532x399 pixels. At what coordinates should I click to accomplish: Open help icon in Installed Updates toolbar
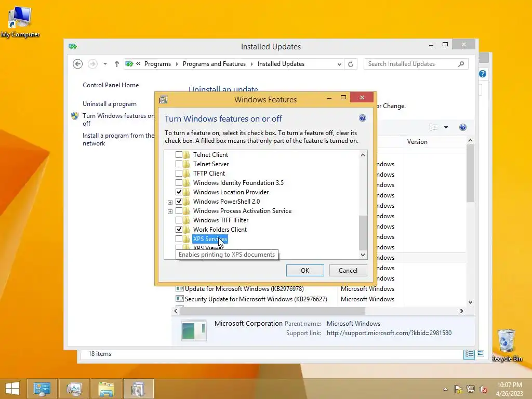463,127
